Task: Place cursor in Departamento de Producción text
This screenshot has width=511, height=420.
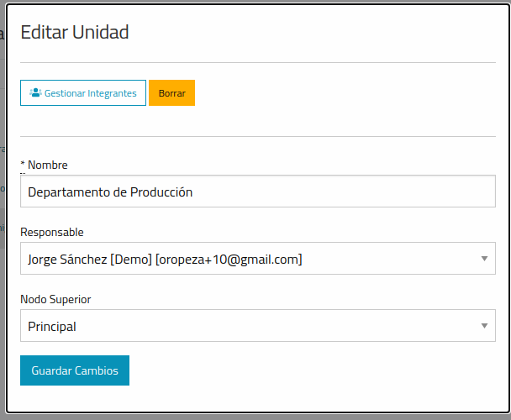Action: pos(109,192)
